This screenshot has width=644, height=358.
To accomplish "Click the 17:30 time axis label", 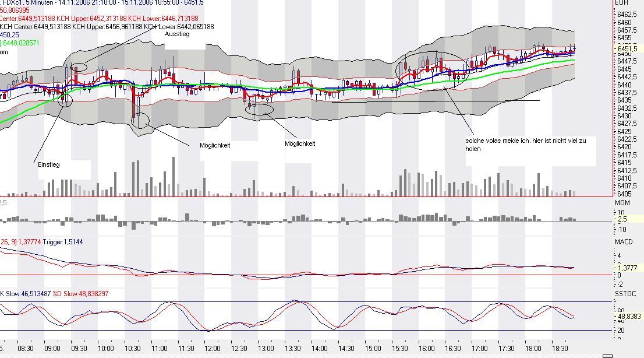I will pos(506,349).
